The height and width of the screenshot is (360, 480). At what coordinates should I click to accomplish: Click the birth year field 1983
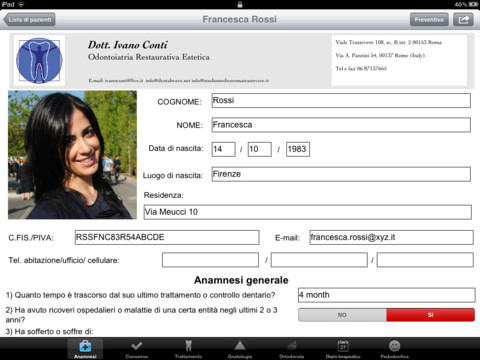298,149
